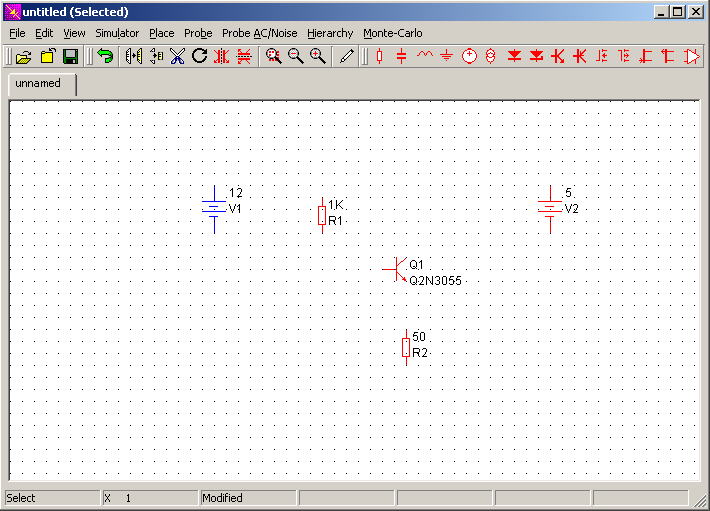Click the P-channel MOSFET toolbar icon
710x511 pixels.
point(624,57)
